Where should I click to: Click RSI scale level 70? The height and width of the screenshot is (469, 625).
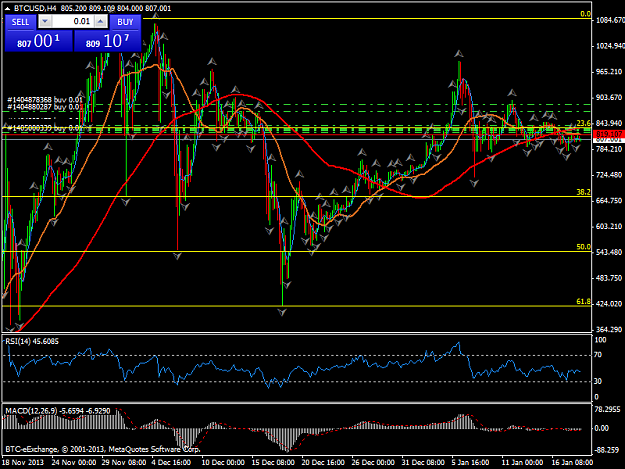click(598, 355)
